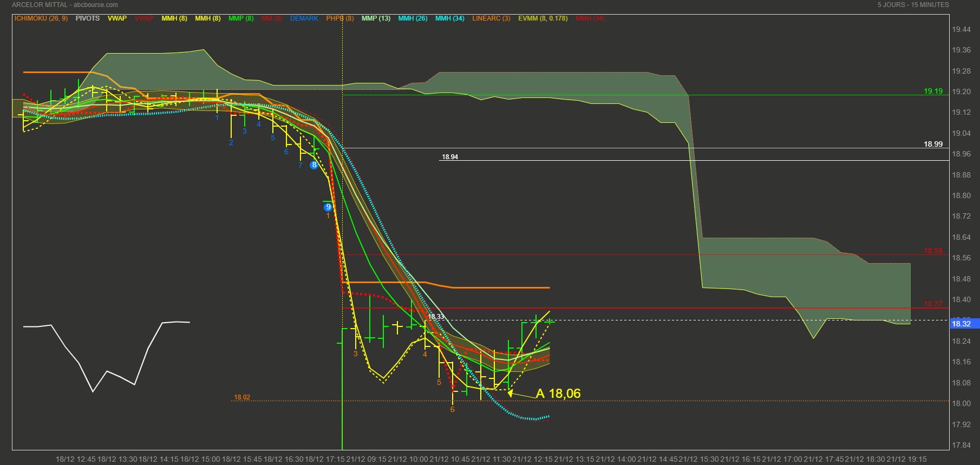Click the green 19.19 pivot level label
980x465 pixels.
point(933,91)
